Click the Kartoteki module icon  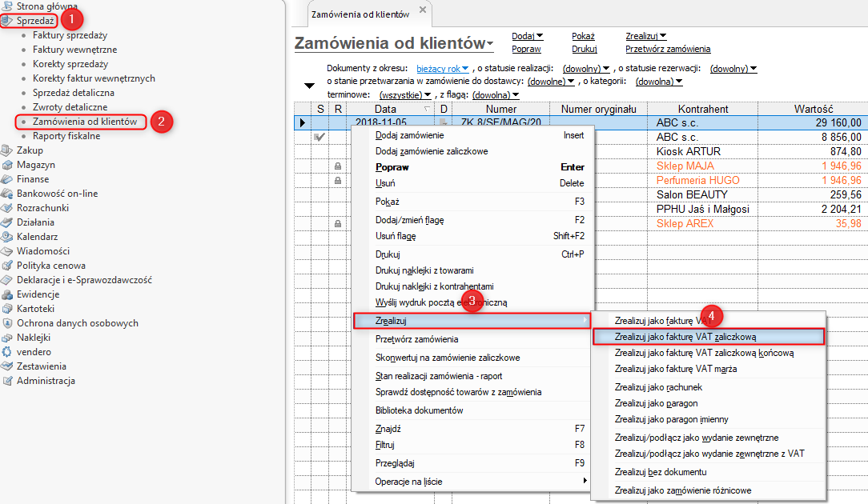6,308
